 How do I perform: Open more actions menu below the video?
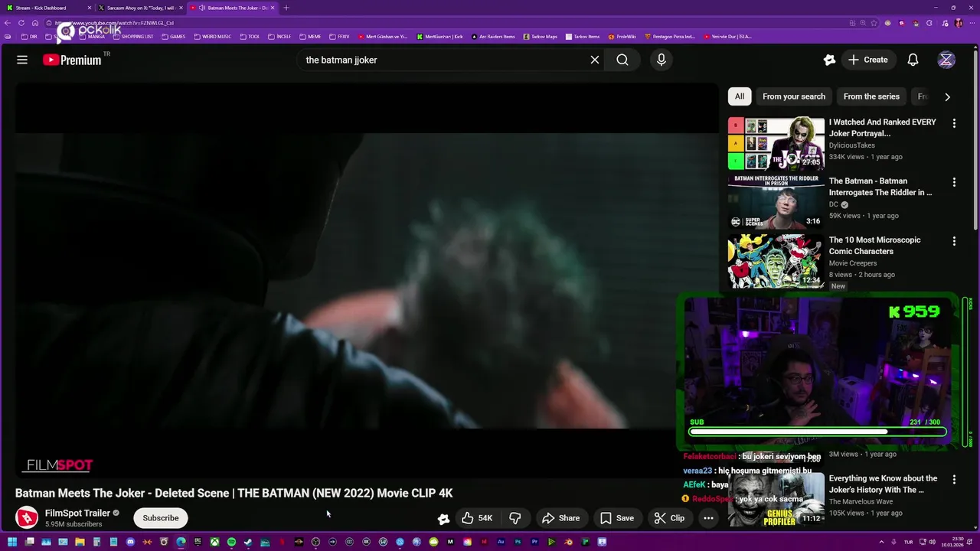(x=708, y=518)
